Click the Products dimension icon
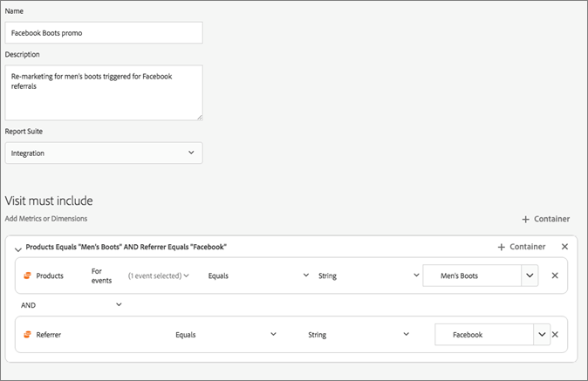This screenshot has width=588, height=381. [27, 276]
